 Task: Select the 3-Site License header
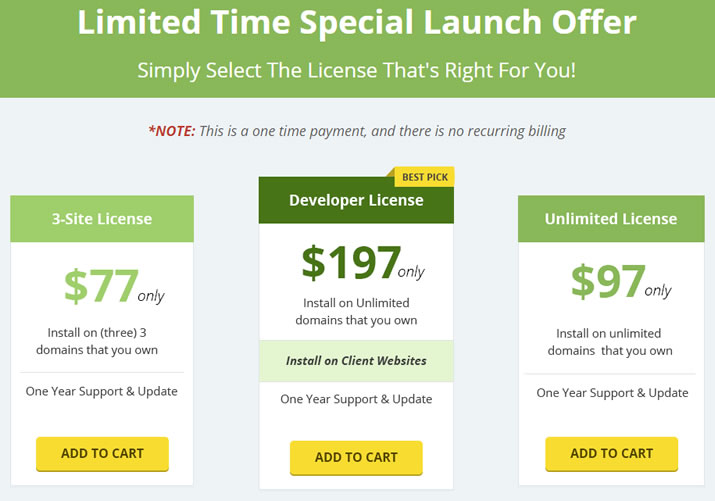tap(102, 219)
